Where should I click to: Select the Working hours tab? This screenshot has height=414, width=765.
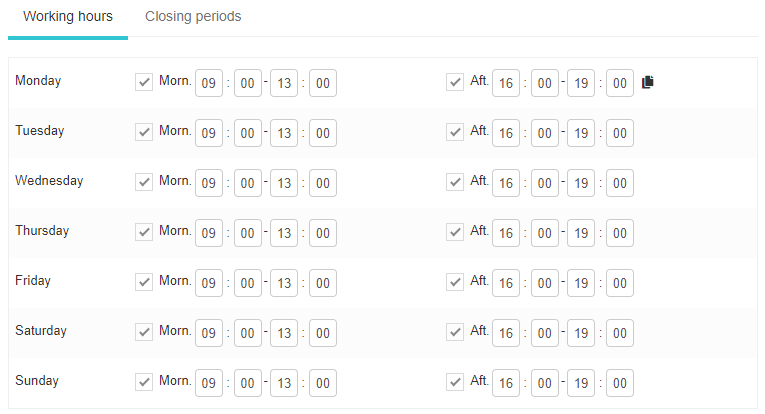tap(68, 17)
